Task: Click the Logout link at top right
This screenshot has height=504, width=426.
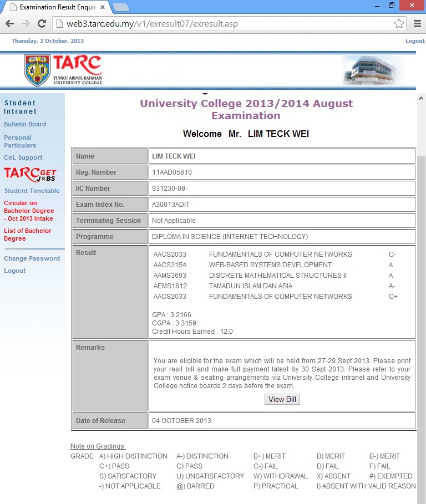Action: [x=415, y=41]
